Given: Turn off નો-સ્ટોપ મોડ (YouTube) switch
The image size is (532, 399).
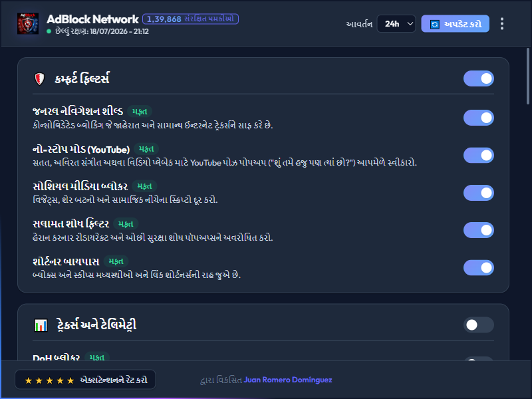Looking at the screenshot, I should point(478,156).
